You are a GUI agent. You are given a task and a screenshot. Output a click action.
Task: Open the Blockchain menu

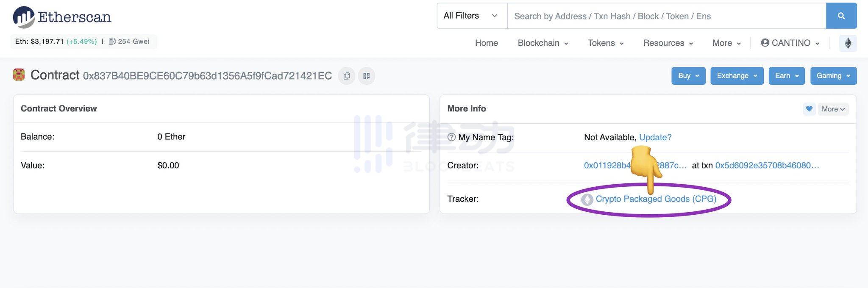click(542, 43)
